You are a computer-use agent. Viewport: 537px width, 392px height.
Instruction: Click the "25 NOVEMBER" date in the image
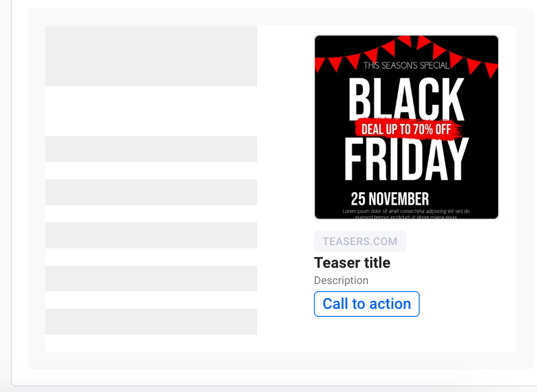pos(390,199)
